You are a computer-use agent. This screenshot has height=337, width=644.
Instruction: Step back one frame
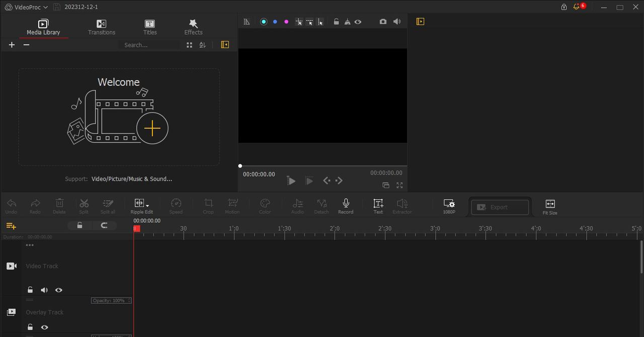click(327, 181)
